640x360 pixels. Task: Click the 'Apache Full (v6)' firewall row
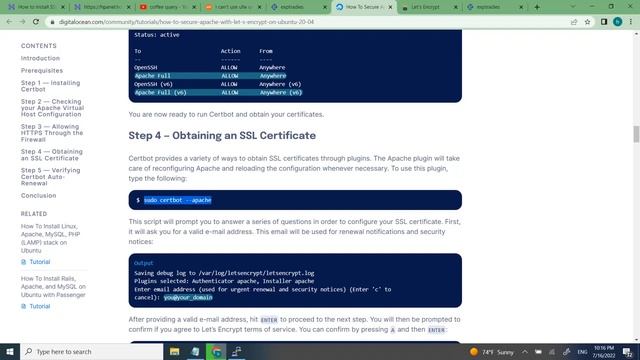(x=218, y=93)
